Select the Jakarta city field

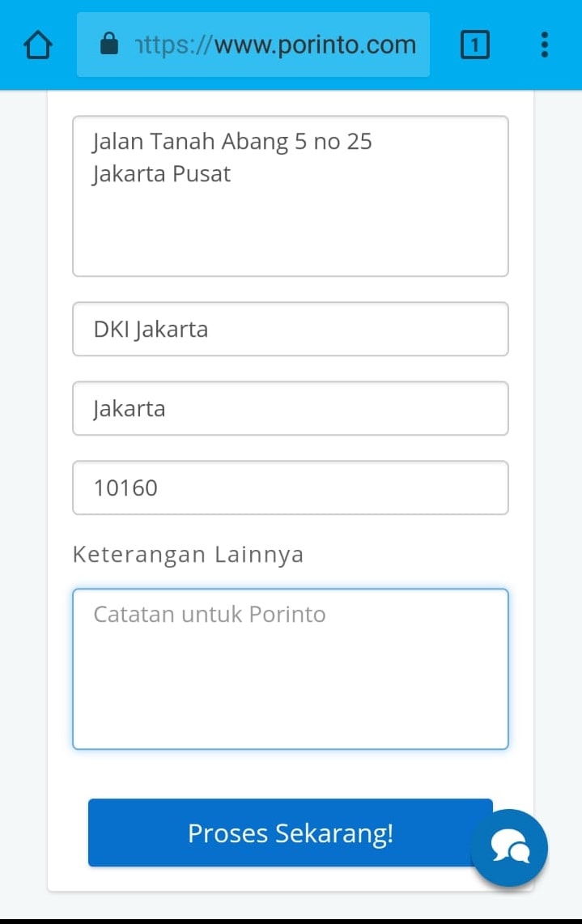tap(291, 408)
